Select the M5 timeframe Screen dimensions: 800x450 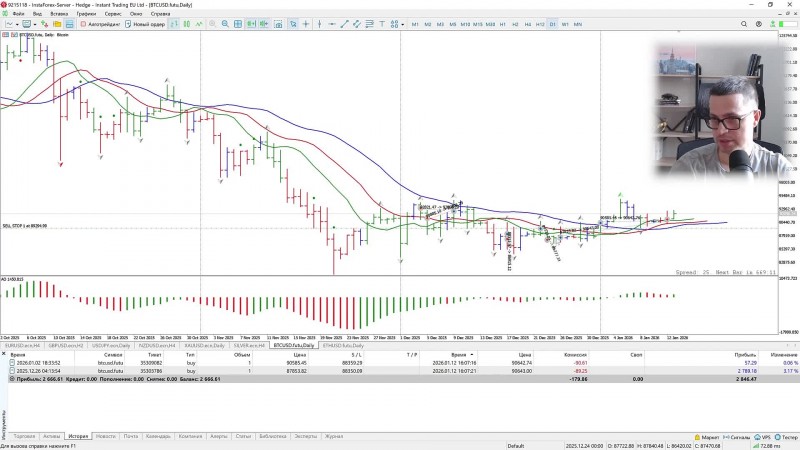click(453, 24)
